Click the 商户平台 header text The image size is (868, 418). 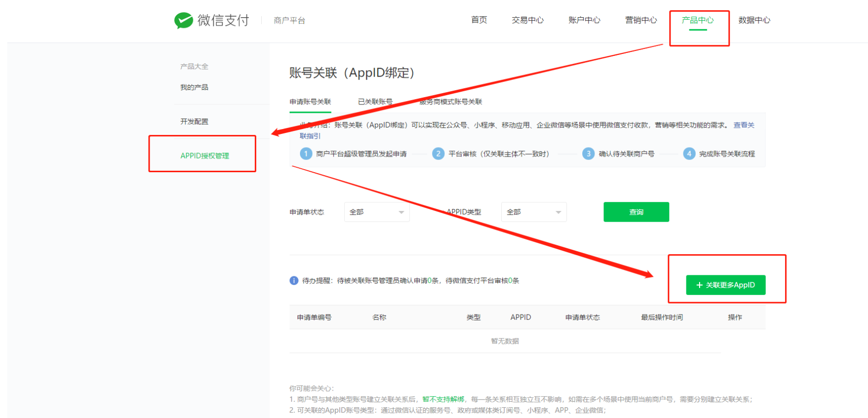tap(289, 20)
